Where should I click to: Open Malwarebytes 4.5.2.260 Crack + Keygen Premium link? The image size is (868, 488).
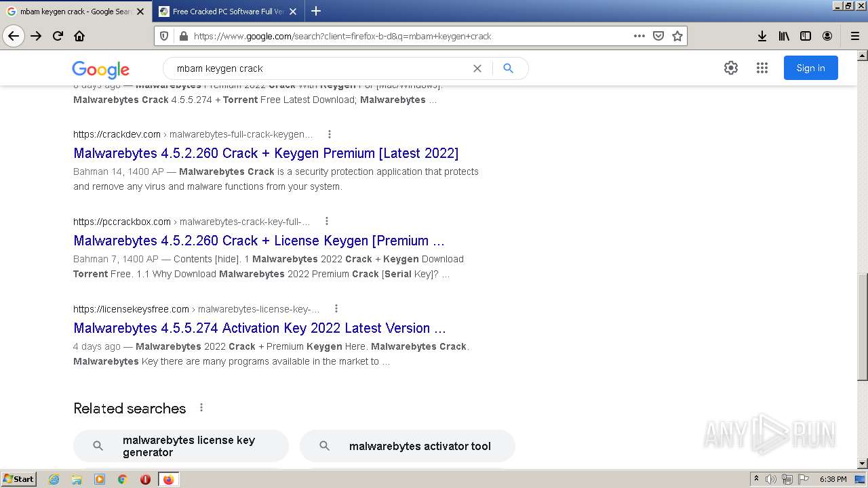[x=266, y=153]
